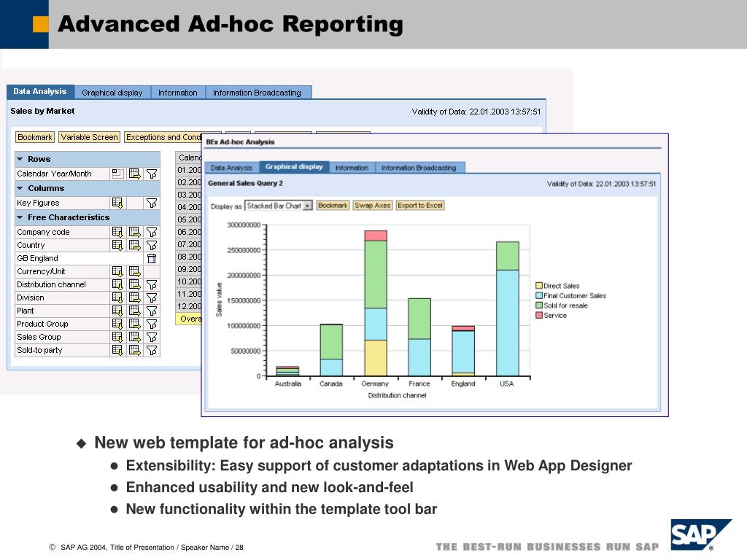Viewport: 747px width, 560px height.
Task: Open Graphical display tab in back window
Action: click(x=112, y=93)
